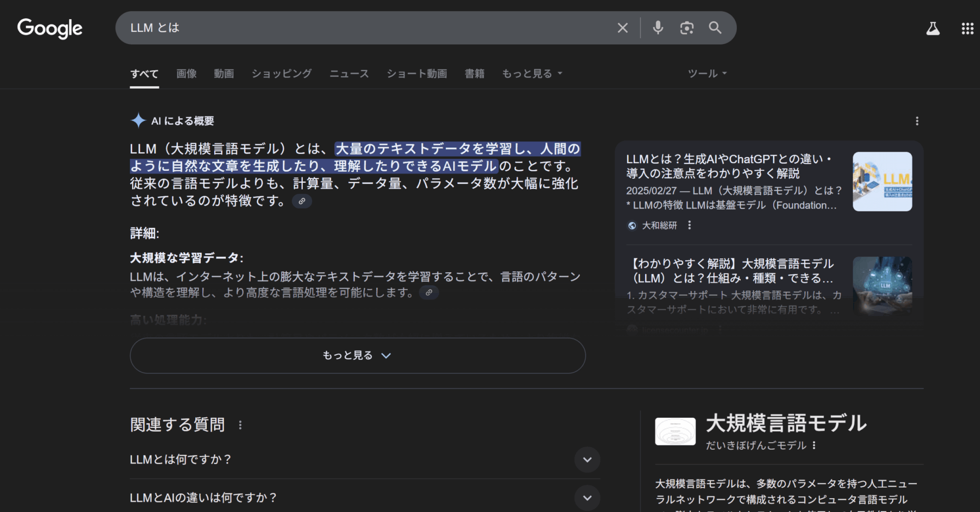The height and width of the screenshot is (512, 980).
Task: Open the ニュース tab
Action: [x=349, y=74]
